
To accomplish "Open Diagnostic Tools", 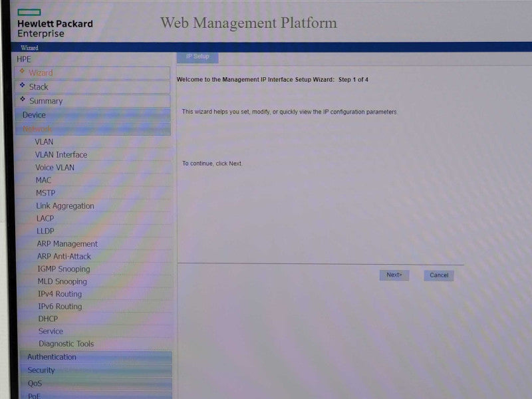I will point(66,344).
